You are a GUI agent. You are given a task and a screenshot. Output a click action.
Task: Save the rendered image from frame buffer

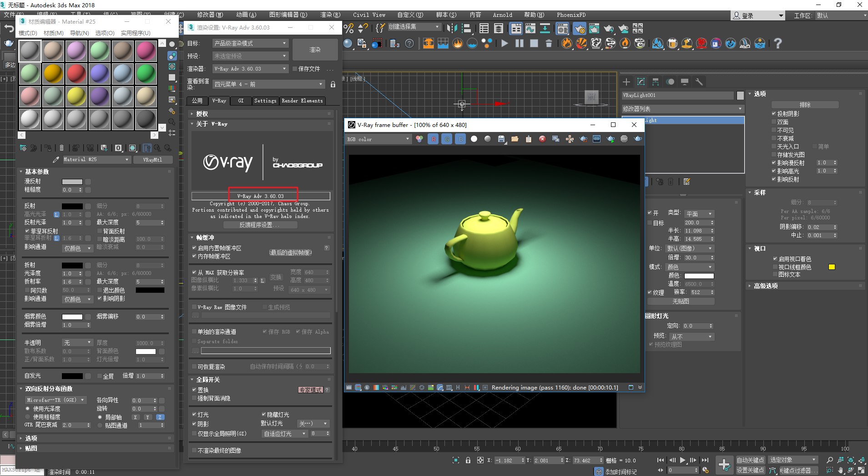[501, 139]
